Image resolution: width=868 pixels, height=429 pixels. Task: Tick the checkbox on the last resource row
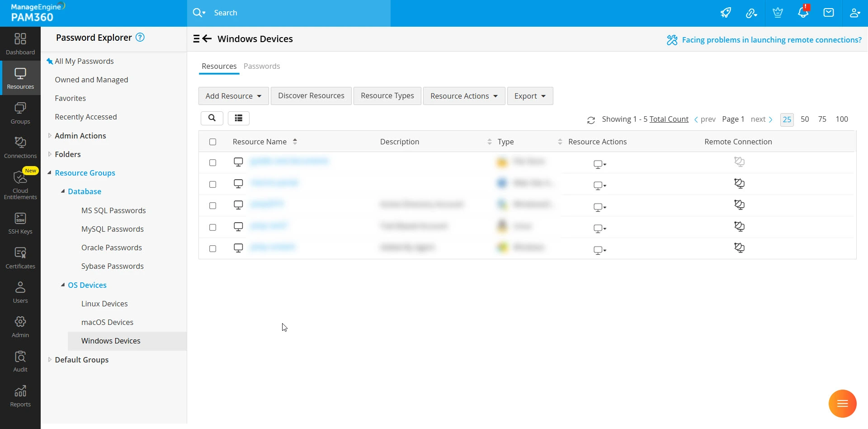213,248
